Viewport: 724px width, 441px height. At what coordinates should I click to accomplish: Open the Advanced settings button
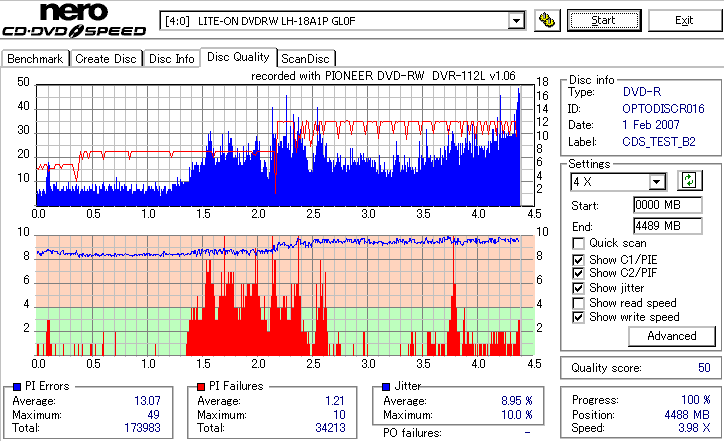[x=671, y=336]
